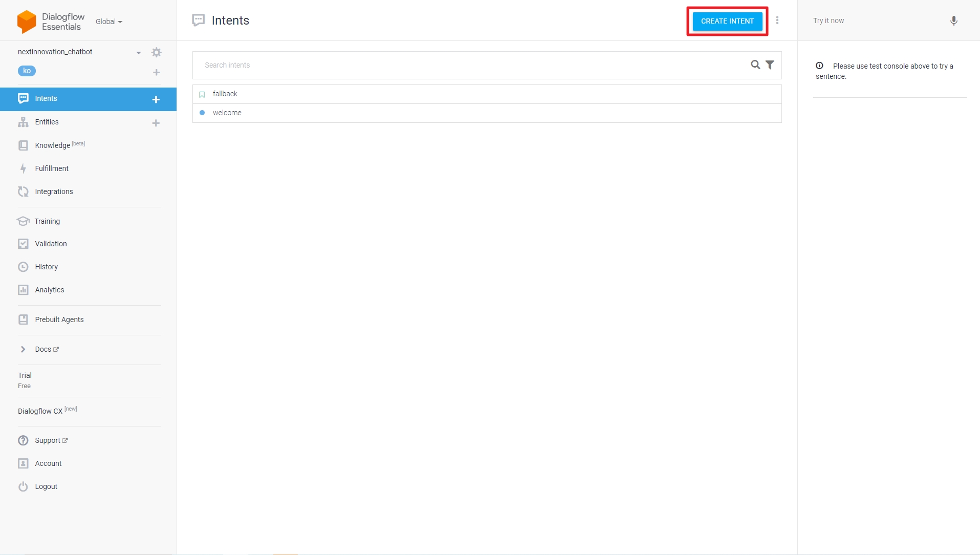
Task: Click the Training graduation cap icon
Action: click(23, 221)
